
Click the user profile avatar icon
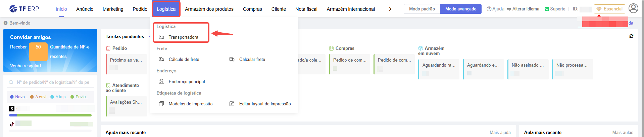(633, 8)
